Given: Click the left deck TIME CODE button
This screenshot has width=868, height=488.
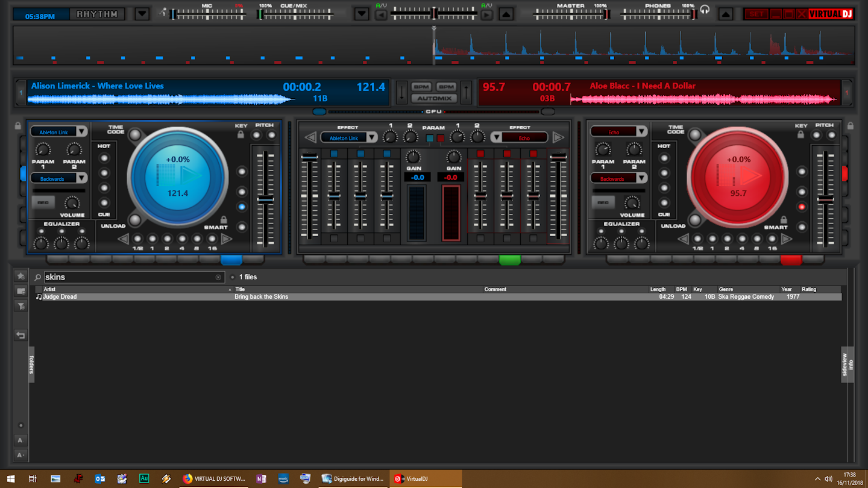Looking at the screenshot, I should pyautogui.click(x=135, y=134).
